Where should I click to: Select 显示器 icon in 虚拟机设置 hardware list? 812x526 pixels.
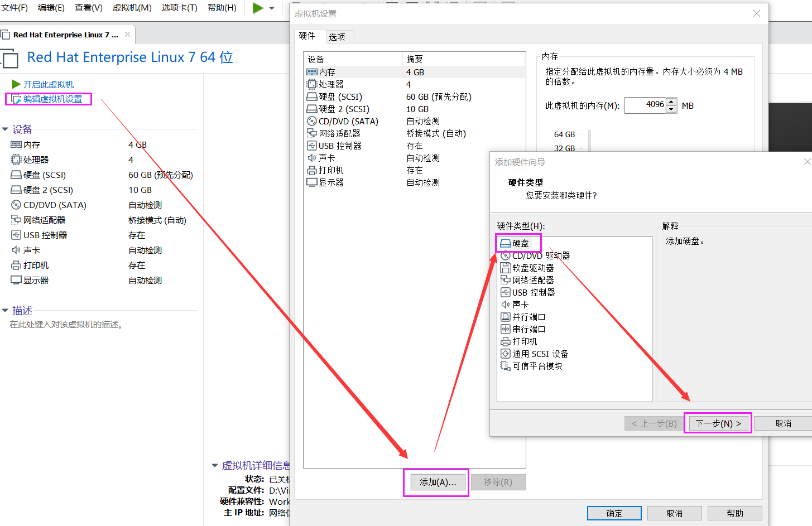coord(312,182)
